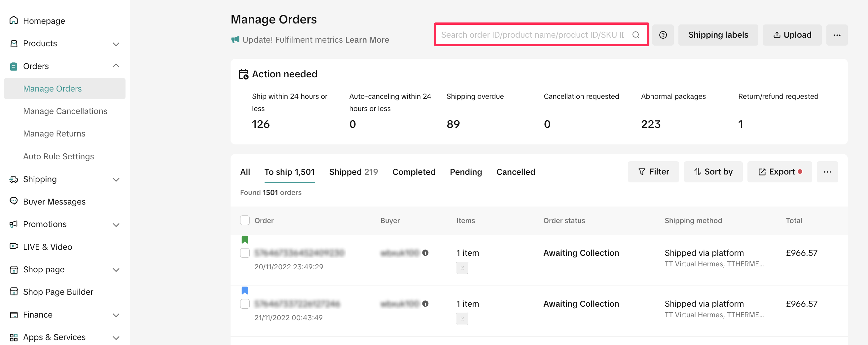Viewport: 868px width, 345px height.
Task: Focus the order search input field
Action: [x=532, y=35]
